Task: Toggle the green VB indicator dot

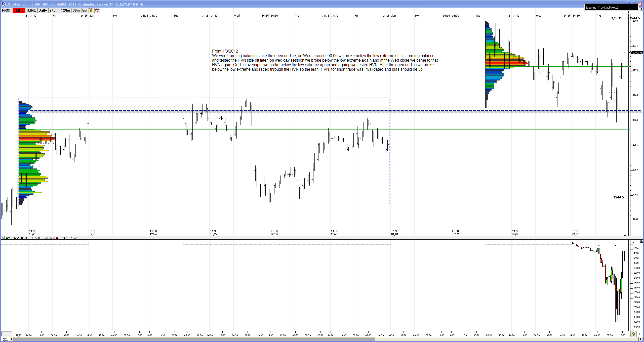Action: pos(7,238)
